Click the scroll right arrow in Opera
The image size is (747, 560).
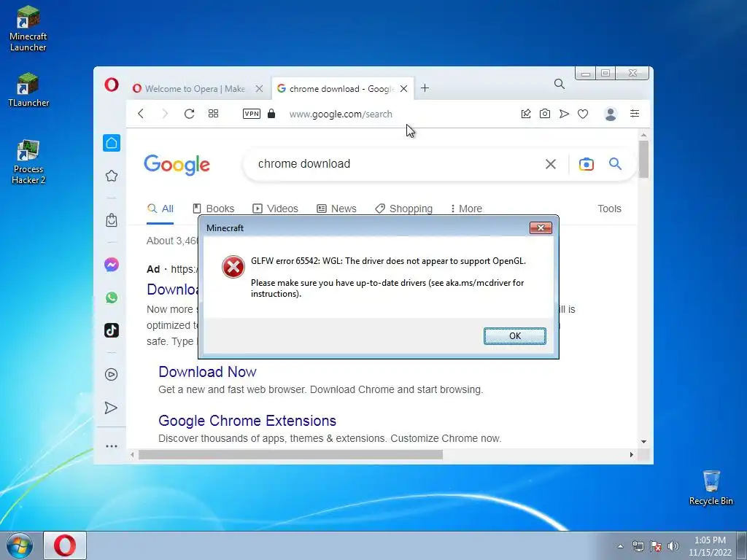pyautogui.click(x=632, y=455)
